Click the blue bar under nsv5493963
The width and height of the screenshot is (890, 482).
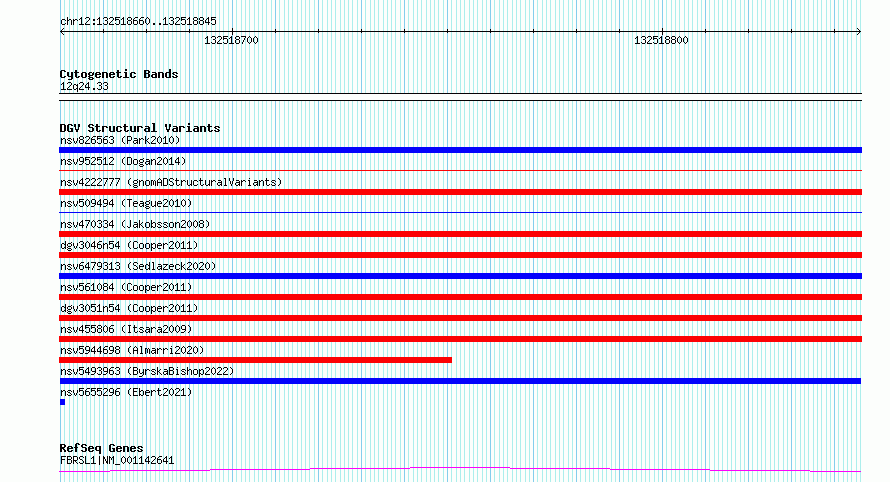(460, 381)
